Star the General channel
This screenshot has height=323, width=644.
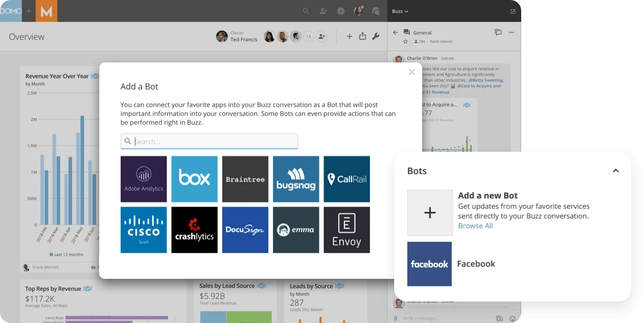(x=406, y=41)
